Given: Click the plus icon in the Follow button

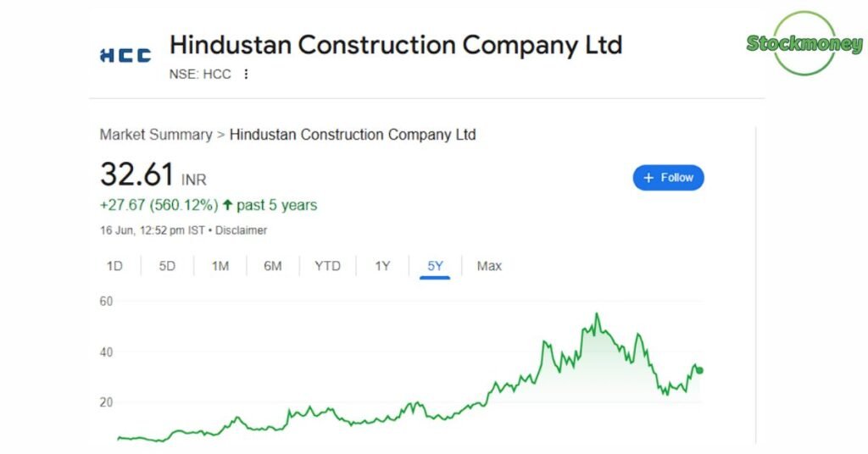Looking at the screenshot, I should [x=648, y=178].
